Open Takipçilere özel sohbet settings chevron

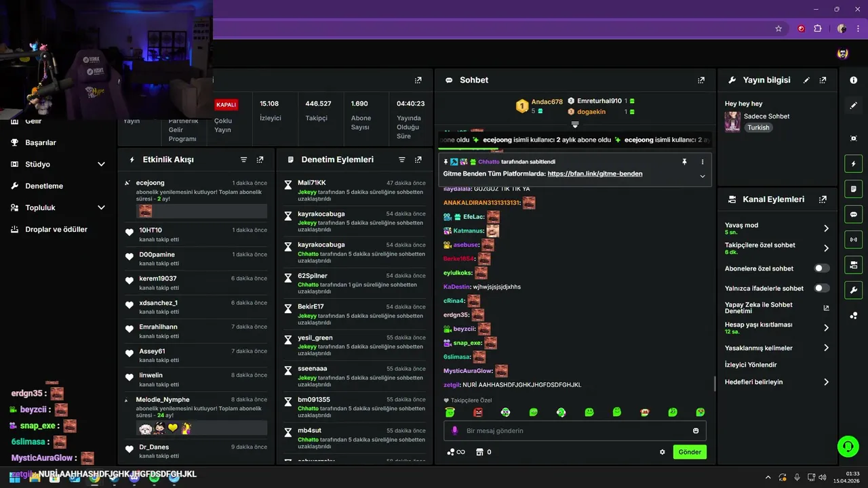point(826,248)
